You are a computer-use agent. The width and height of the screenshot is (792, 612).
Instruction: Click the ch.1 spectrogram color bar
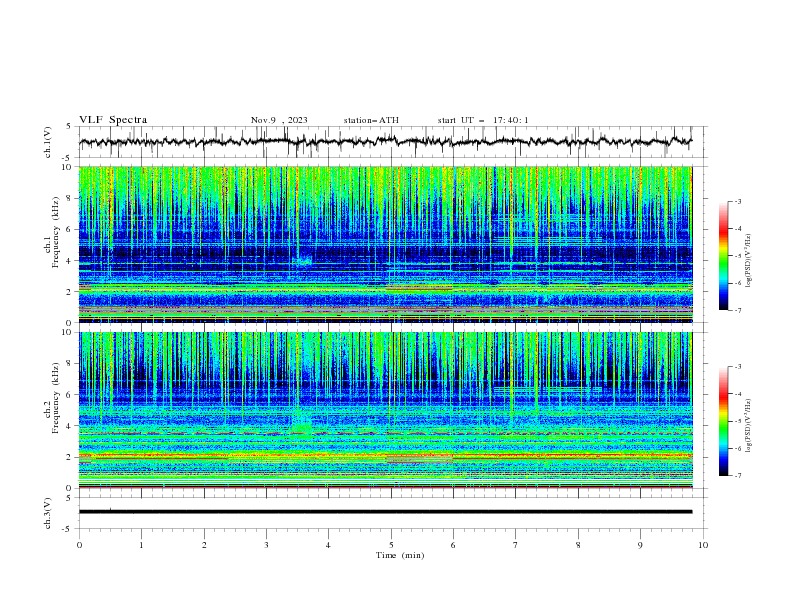pos(723,256)
